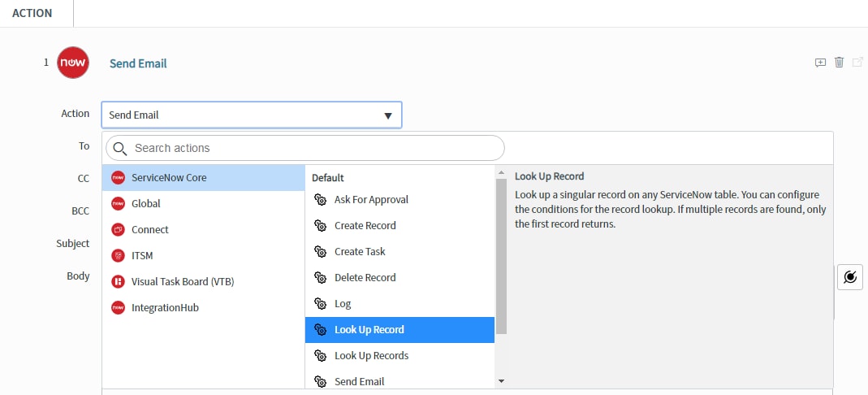Click the add annotation icon
This screenshot has height=395, width=868.
point(820,63)
